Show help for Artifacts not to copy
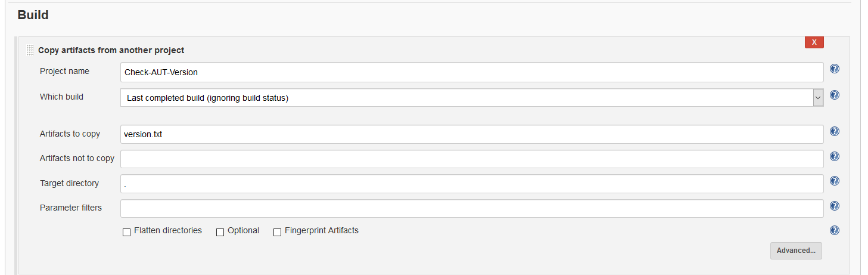 point(835,156)
